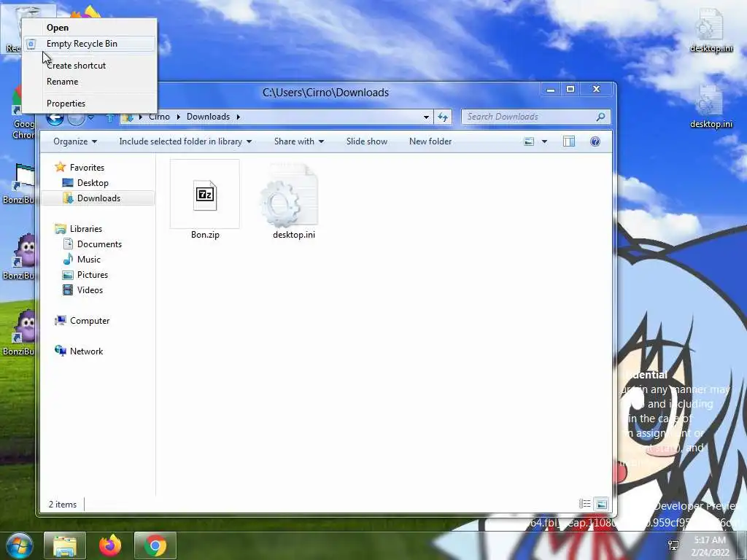Create a New folder

click(430, 141)
